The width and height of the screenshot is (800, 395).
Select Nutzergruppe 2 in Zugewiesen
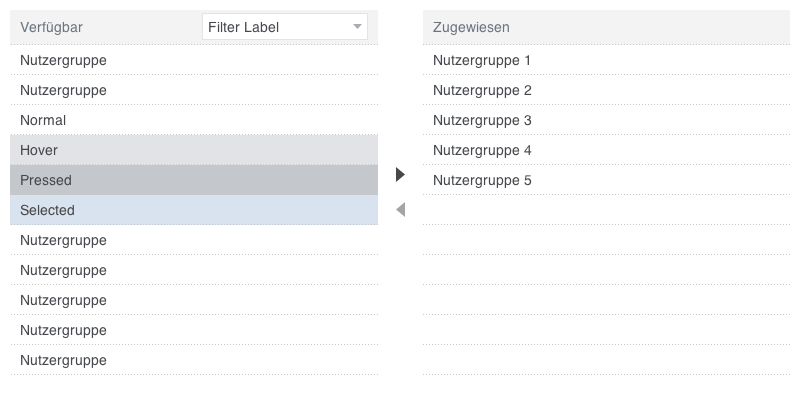[x=606, y=90]
